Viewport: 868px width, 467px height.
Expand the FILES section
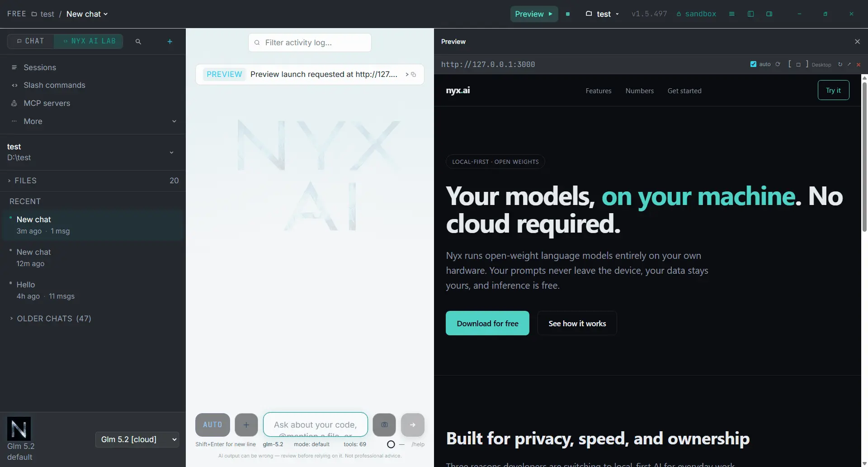pos(93,181)
